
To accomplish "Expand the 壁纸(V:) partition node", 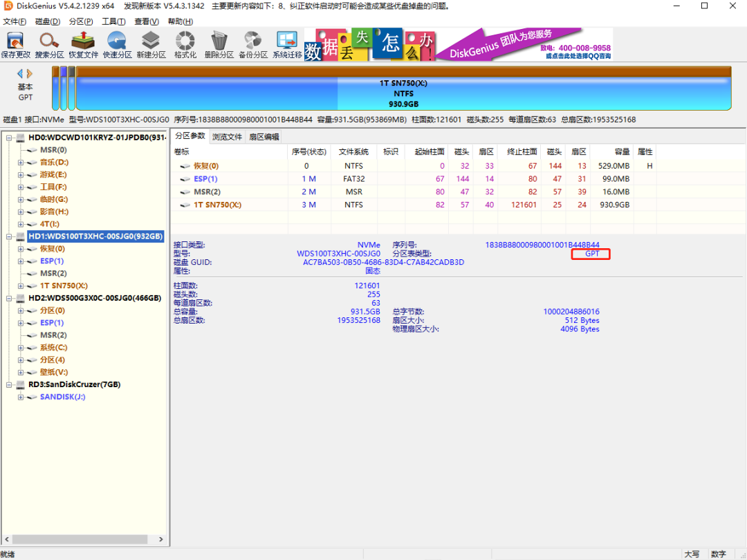I will [21, 373].
